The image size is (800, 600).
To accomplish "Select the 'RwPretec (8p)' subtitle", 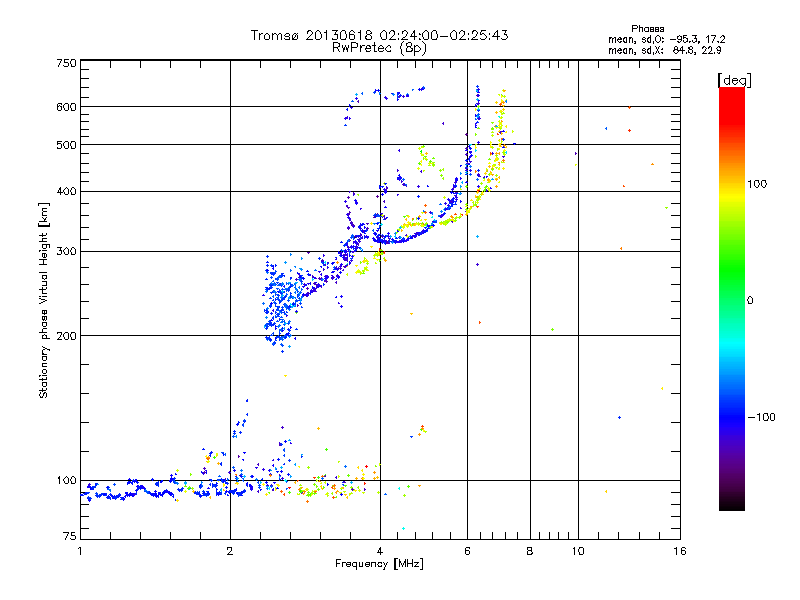I will 380,48.
